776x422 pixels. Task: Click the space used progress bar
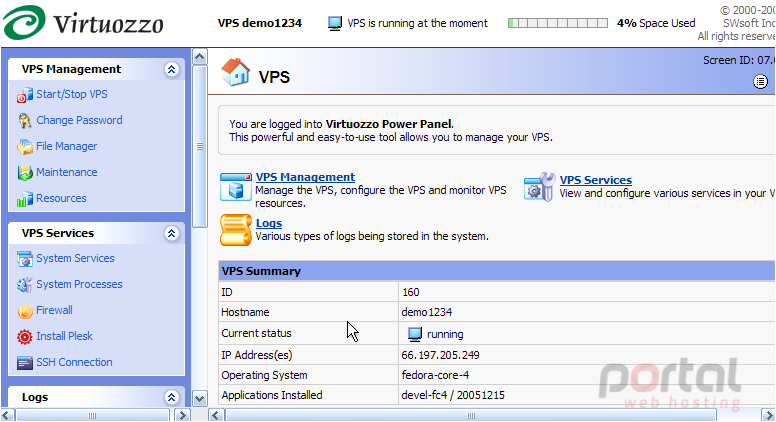pyautogui.click(x=558, y=23)
